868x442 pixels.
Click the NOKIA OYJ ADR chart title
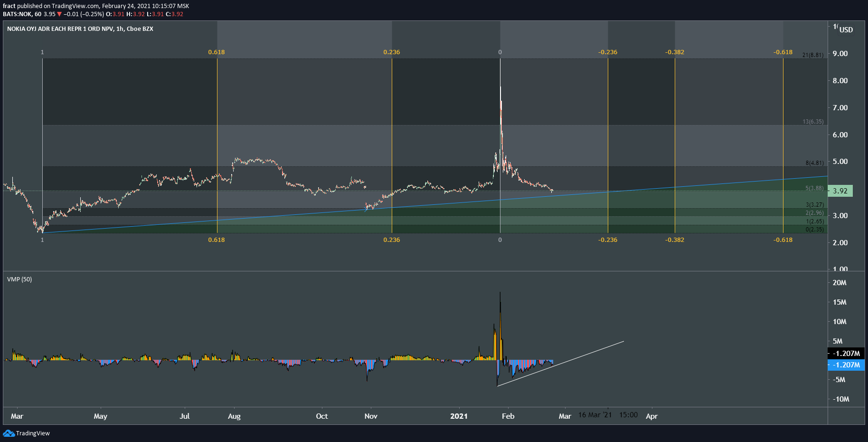click(x=80, y=29)
